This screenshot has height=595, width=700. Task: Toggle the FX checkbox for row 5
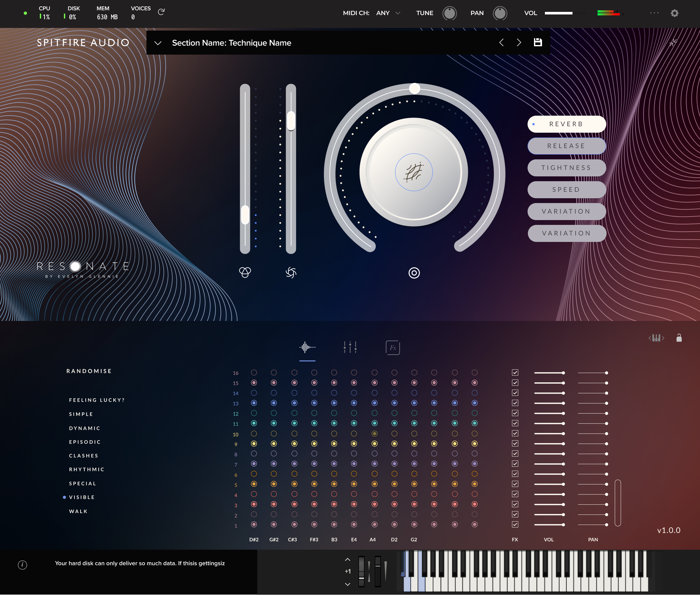(515, 484)
